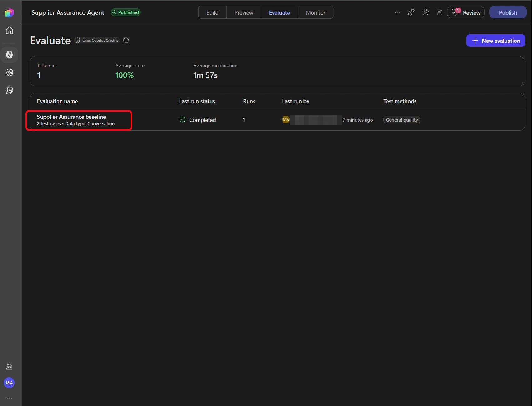532x406 pixels.
Task: Switch to the Monitor tab
Action: point(316,12)
